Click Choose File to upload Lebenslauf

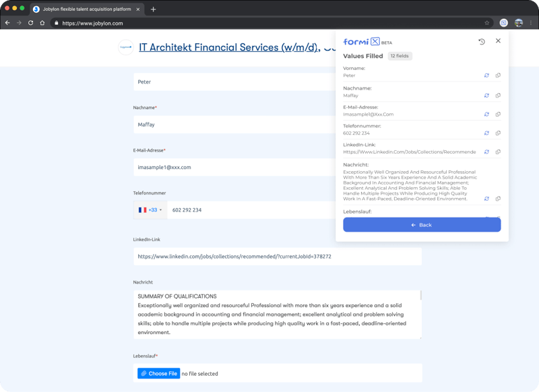click(x=158, y=373)
